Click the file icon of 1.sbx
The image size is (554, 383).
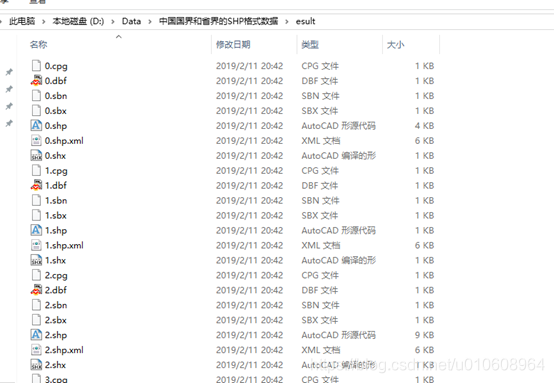[36, 215]
